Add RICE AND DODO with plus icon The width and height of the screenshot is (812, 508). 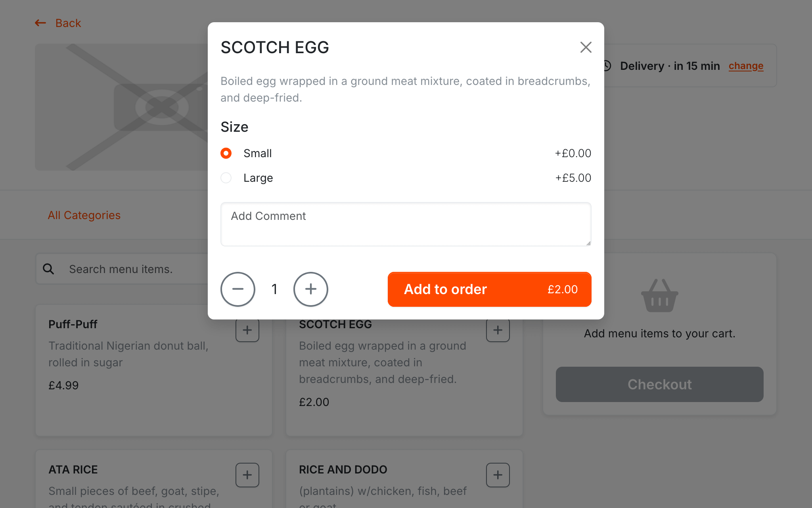click(x=498, y=475)
